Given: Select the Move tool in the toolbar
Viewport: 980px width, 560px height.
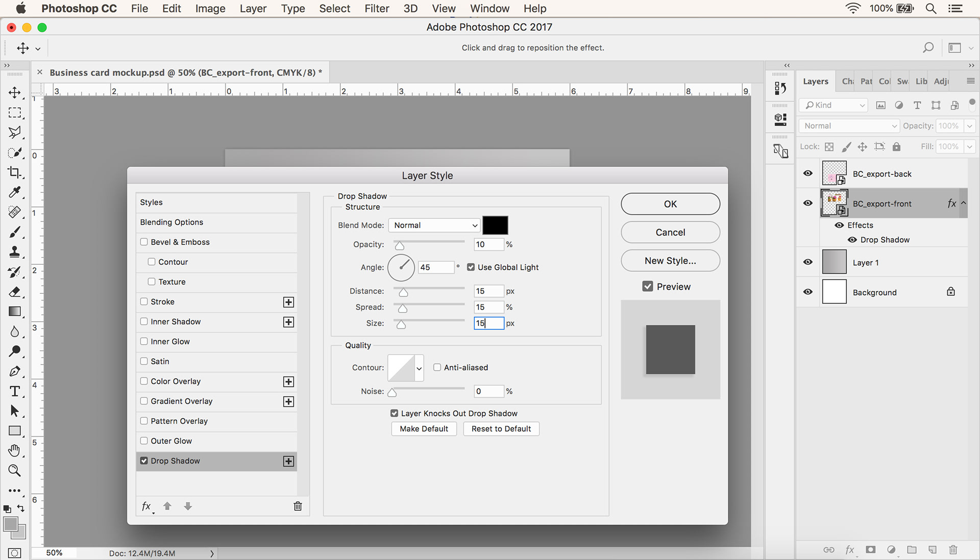Looking at the screenshot, I should tap(14, 92).
